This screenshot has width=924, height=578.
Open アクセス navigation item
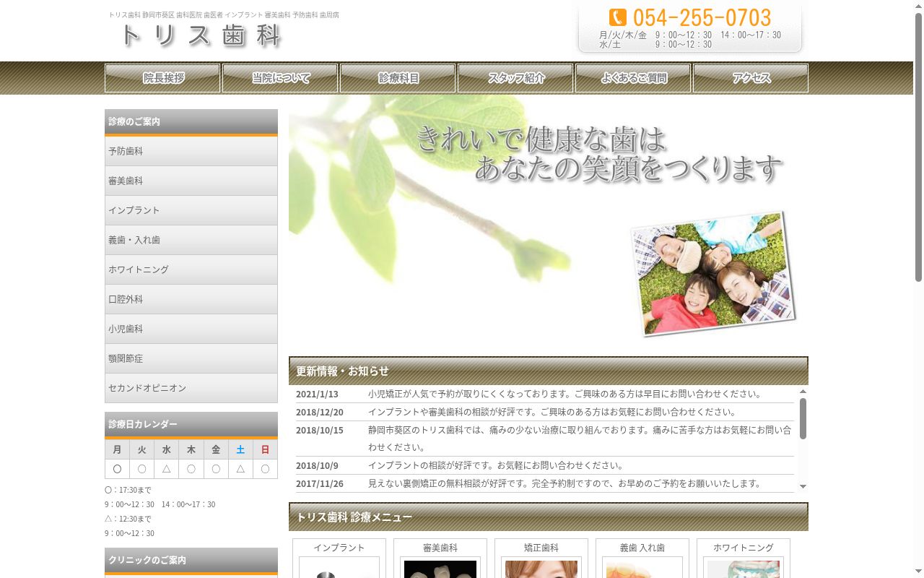click(751, 78)
